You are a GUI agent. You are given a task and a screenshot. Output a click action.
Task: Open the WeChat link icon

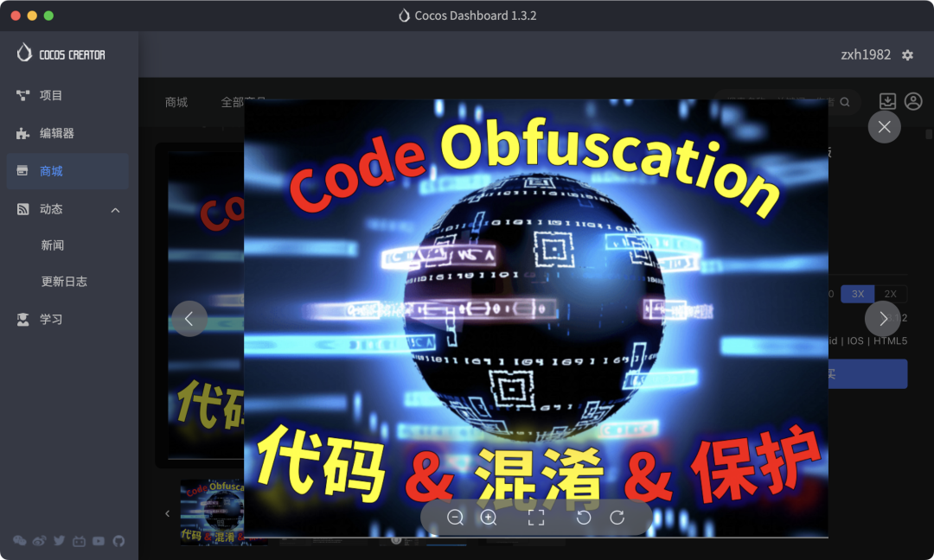click(20, 540)
